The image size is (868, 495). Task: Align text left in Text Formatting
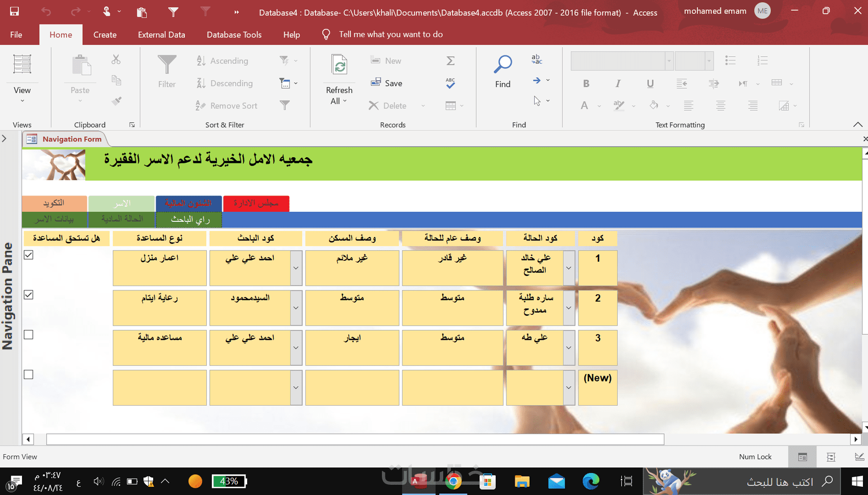point(688,106)
